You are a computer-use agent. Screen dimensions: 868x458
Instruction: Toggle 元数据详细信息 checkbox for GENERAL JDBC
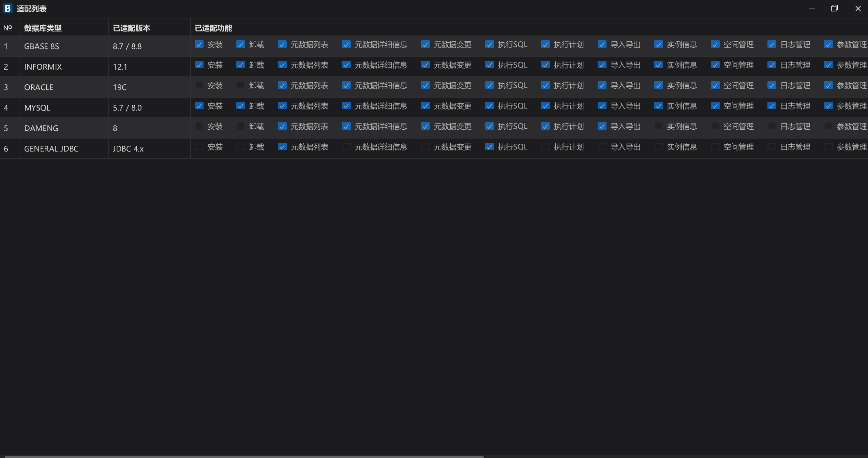pos(346,147)
